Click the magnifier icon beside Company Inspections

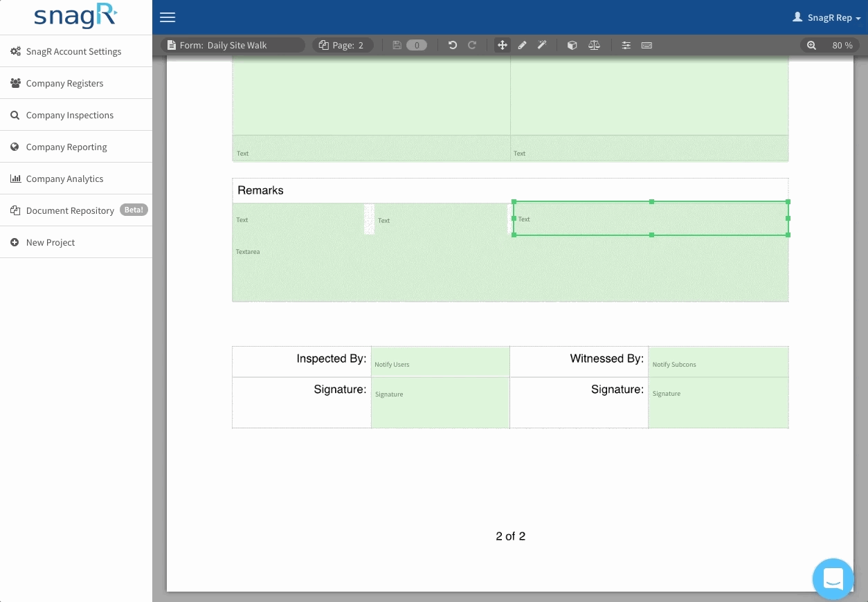(x=15, y=115)
